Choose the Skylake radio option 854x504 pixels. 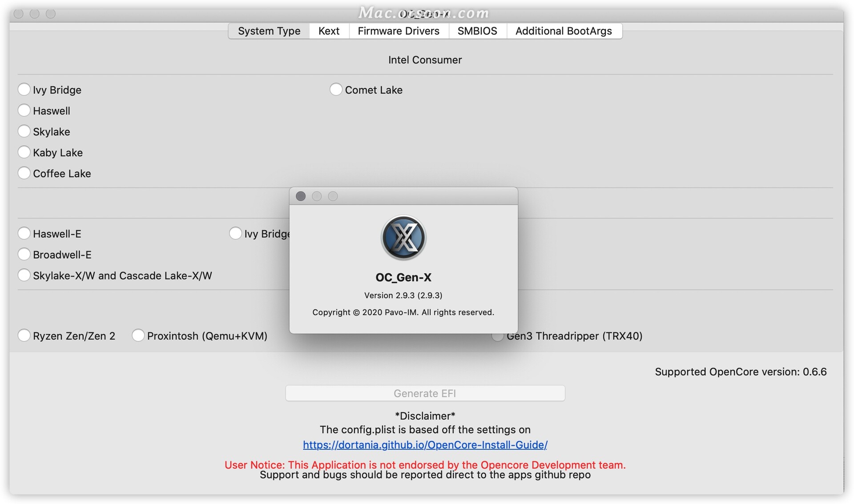24,131
